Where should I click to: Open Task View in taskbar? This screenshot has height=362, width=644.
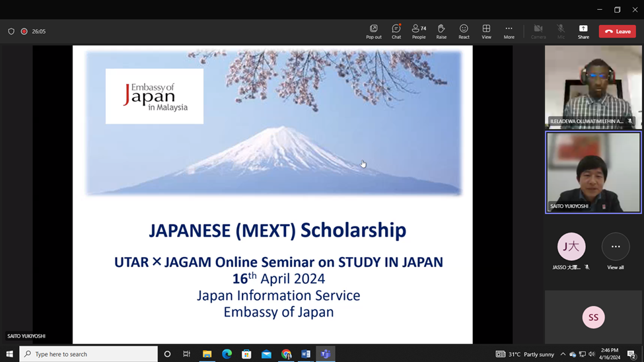(186, 354)
